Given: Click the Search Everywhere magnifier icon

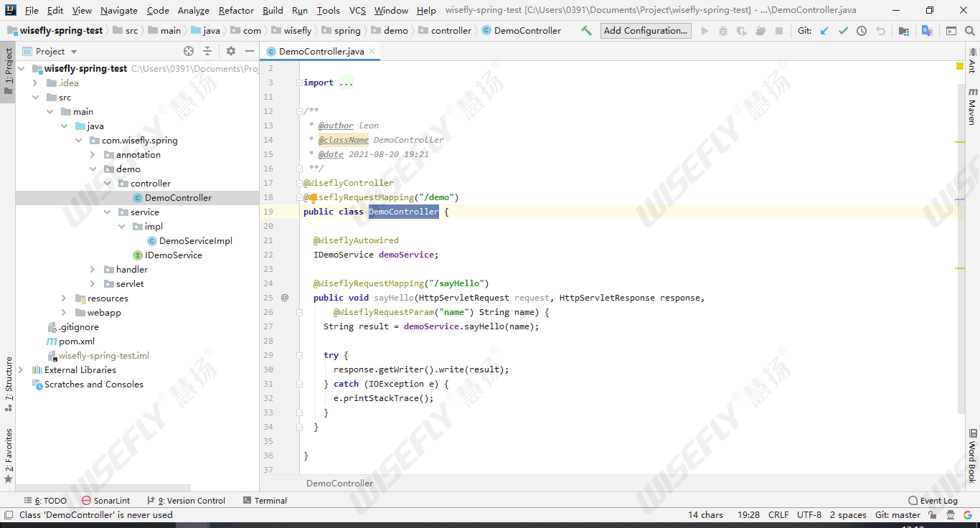Looking at the screenshot, I should (x=969, y=31).
